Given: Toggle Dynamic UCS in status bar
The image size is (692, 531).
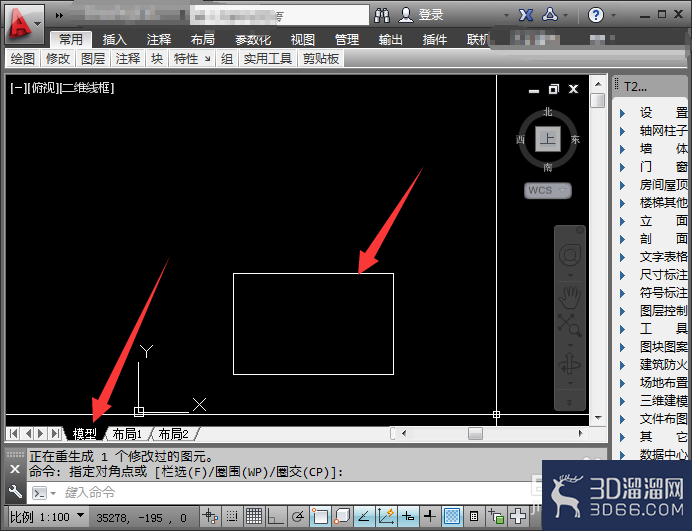Looking at the screenshot, I should 386,516.
